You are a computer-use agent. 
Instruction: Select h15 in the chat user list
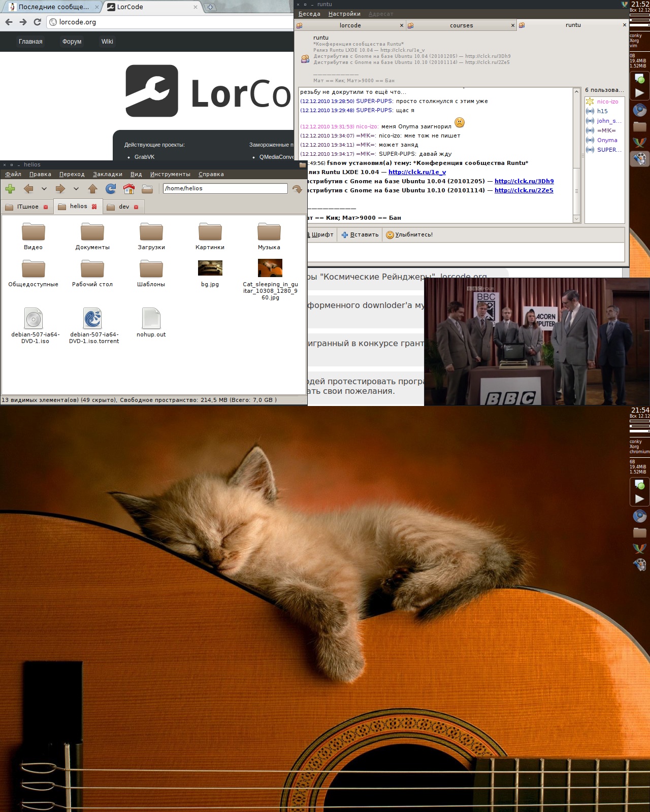click(x=604, y=111)
